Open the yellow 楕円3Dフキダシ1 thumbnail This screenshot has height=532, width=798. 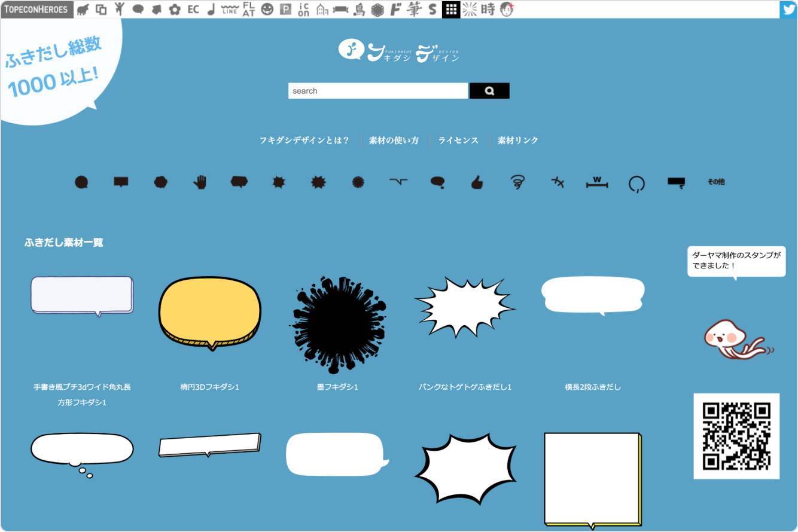(x=210, y=313)
